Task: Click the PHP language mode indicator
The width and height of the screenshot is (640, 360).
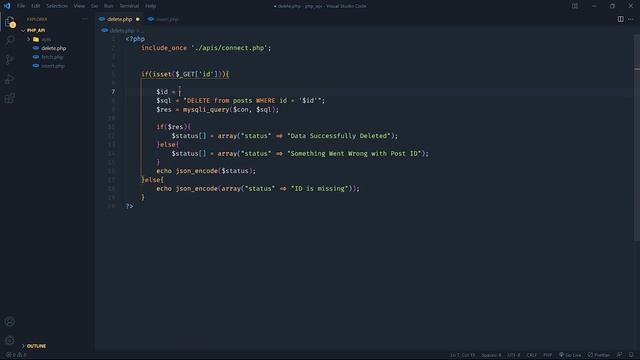Action: (x=548, y=355)
